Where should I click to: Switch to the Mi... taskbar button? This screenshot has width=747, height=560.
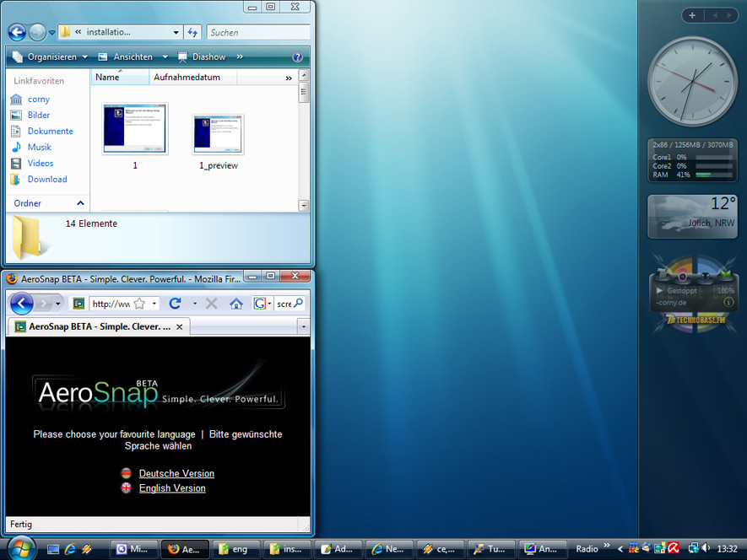click(135, 549)
